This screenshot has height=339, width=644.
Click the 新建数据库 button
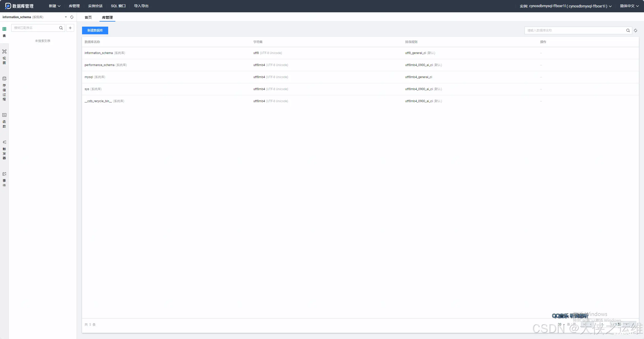point(95,30)
